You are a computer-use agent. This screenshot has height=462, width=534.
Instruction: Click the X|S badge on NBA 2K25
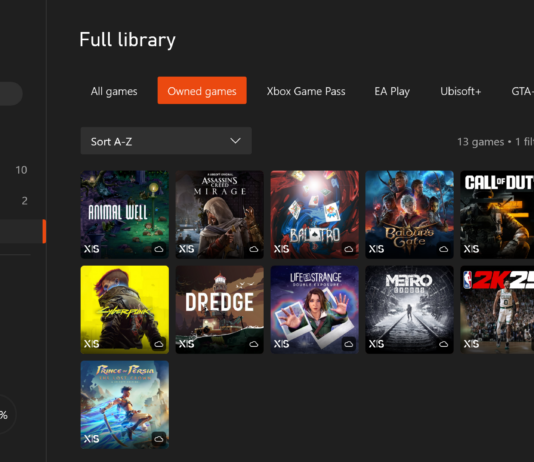click(x=472, y=344)
